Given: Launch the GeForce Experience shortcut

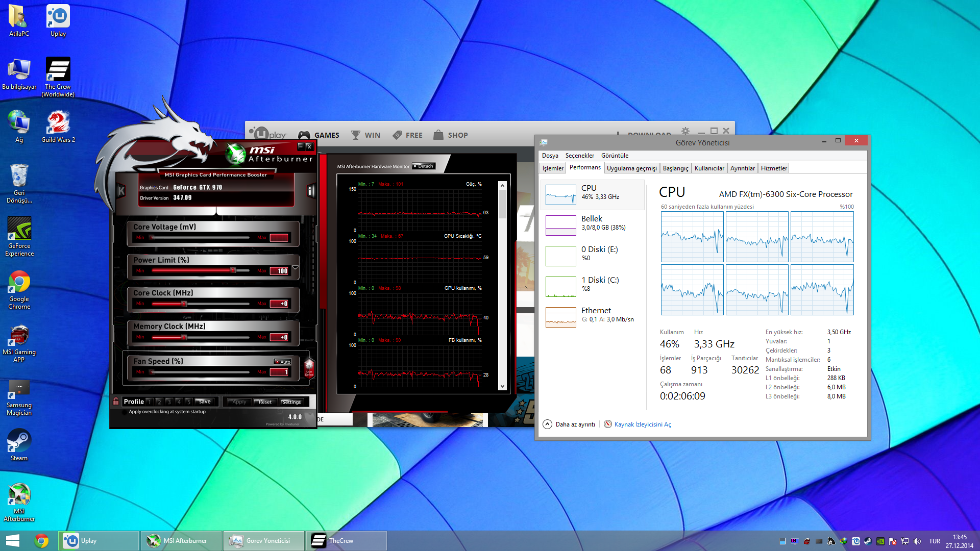Looking at the screenshot, I should (19, 236).
